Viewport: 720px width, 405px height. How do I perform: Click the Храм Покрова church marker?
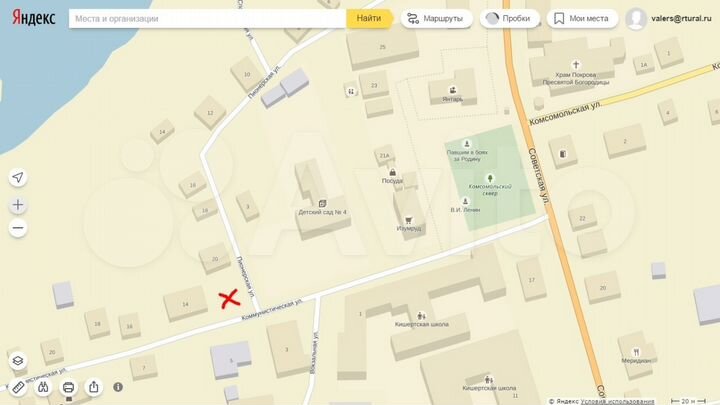pos(576,65)
